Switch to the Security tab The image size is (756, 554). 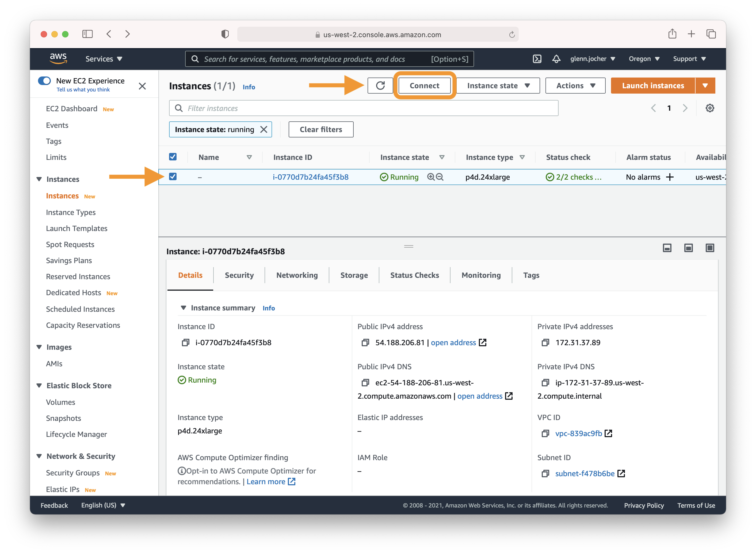pos(238,275)
